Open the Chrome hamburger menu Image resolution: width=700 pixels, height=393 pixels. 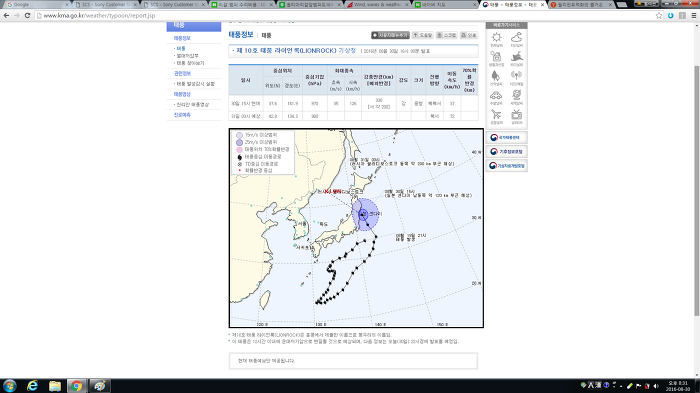694,15
